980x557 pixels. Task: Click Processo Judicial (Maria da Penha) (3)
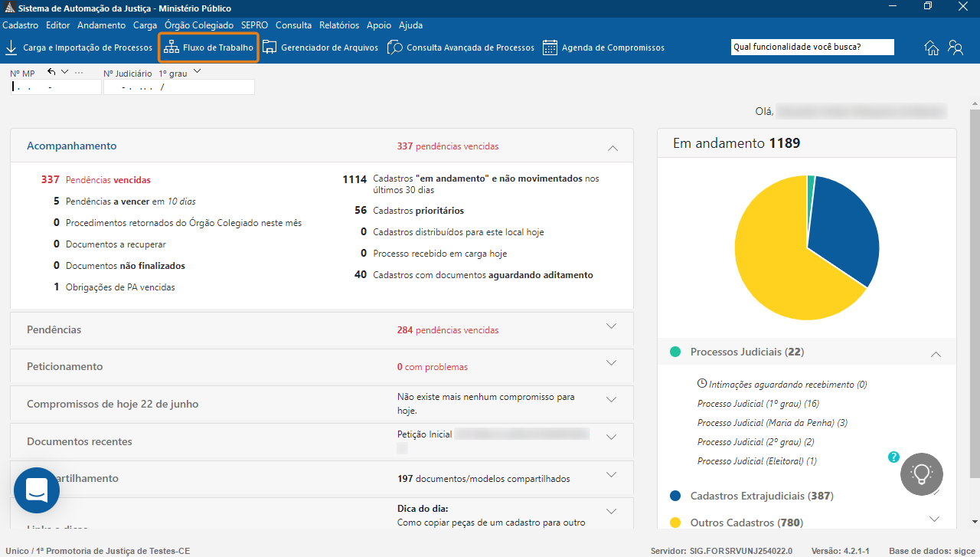773,423
